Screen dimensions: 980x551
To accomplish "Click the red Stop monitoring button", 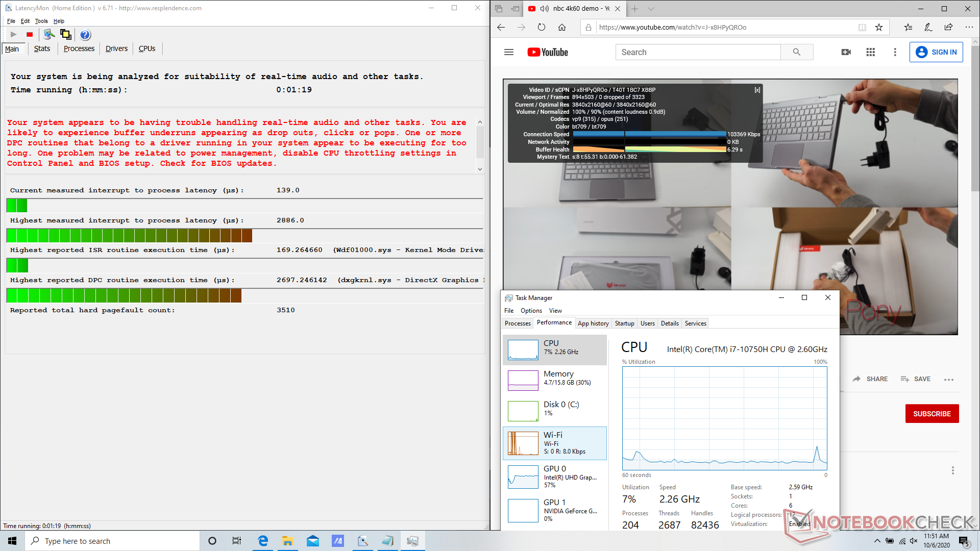I will [30, 35].
